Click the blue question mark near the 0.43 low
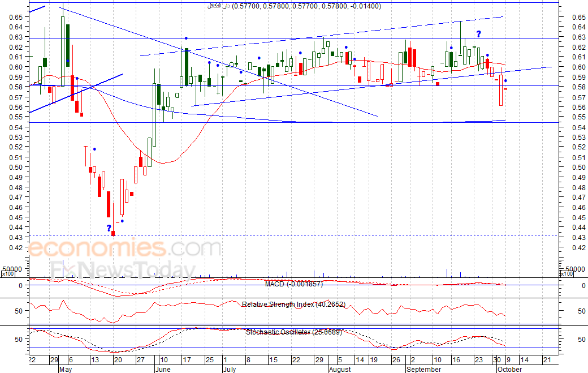 click(109, 228)
